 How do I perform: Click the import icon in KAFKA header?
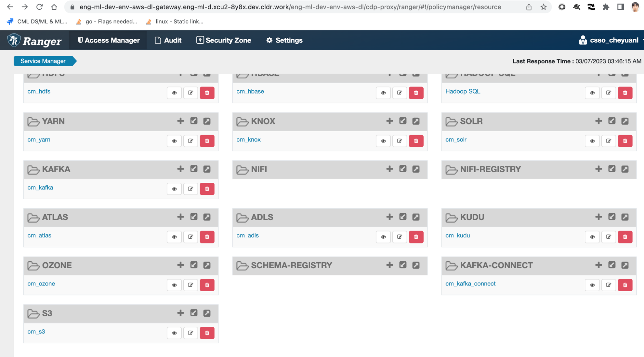click(194, 169)
